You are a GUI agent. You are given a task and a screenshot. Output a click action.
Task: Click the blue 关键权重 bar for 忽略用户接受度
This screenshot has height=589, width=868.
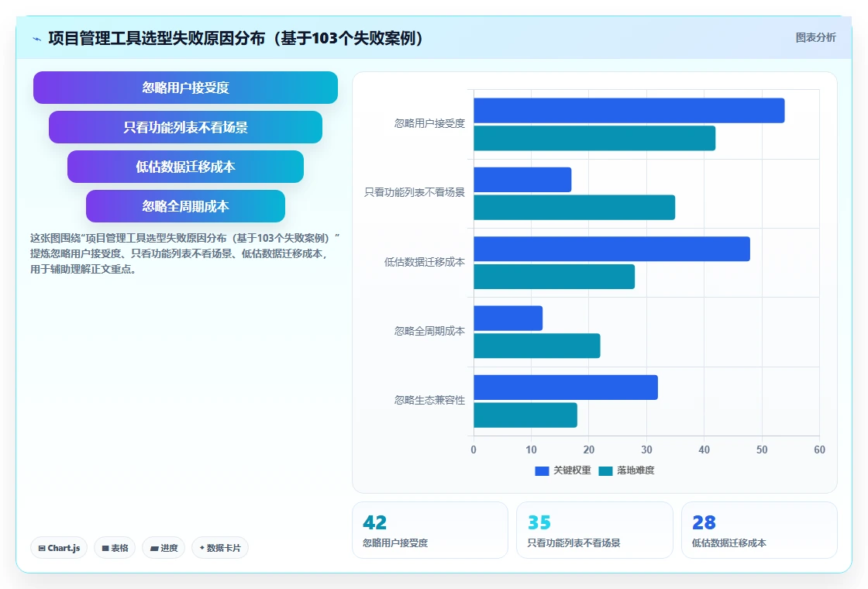[629, 111]
